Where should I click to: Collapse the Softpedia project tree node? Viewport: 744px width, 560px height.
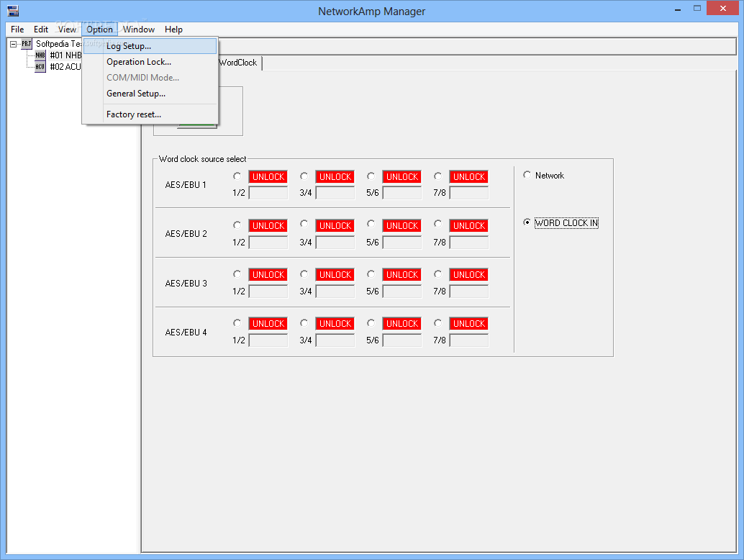[13, 44]
